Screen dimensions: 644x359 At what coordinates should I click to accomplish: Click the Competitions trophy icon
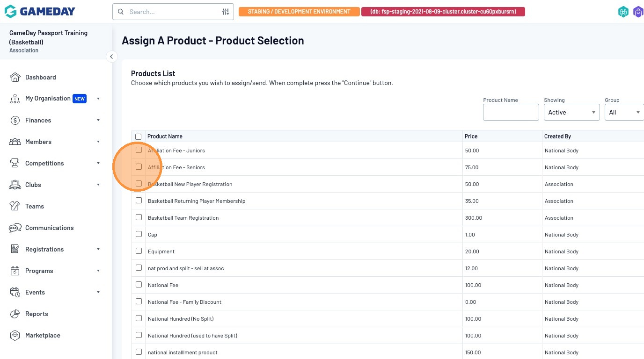coord(15,163)
